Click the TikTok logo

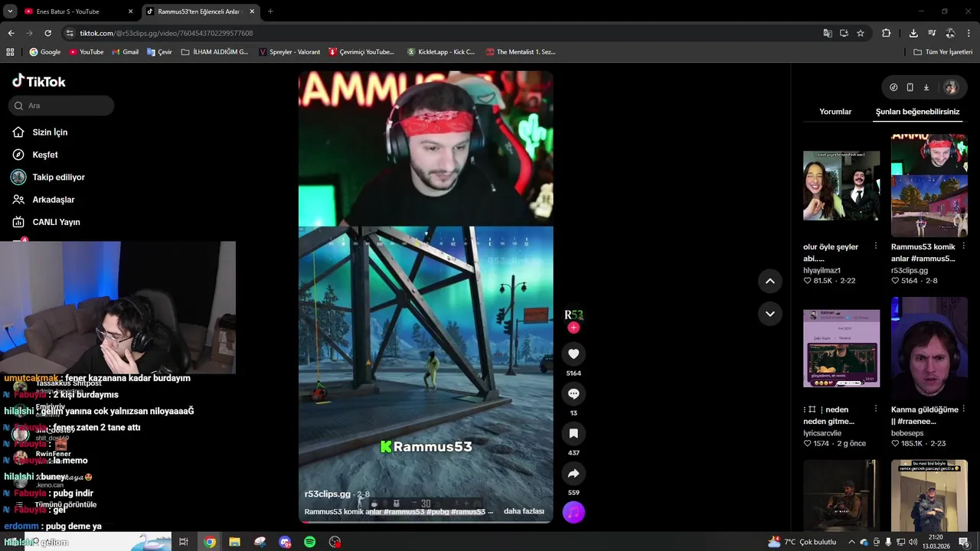click(39, 81)
